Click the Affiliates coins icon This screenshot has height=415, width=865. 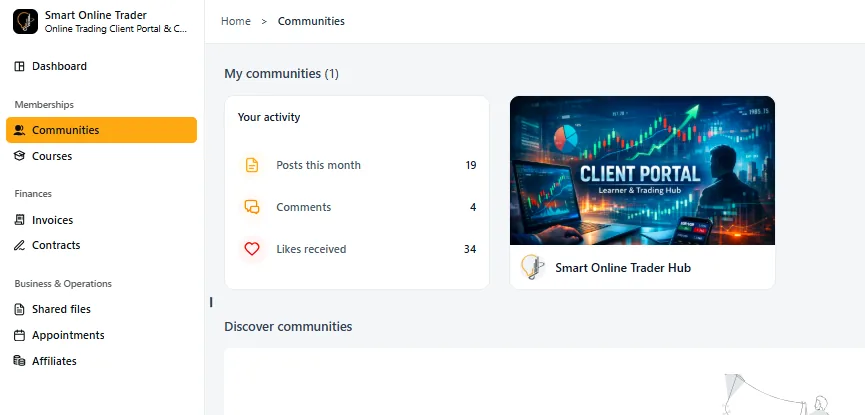click(19, 361)
